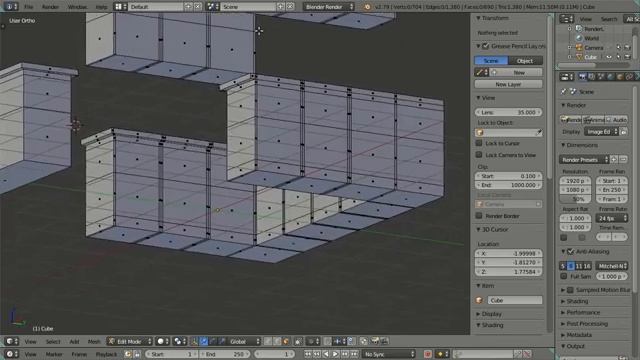Expand the Shading panel in view properties
Viewport: 640px width, 360px height.
(x=478, y=325)
